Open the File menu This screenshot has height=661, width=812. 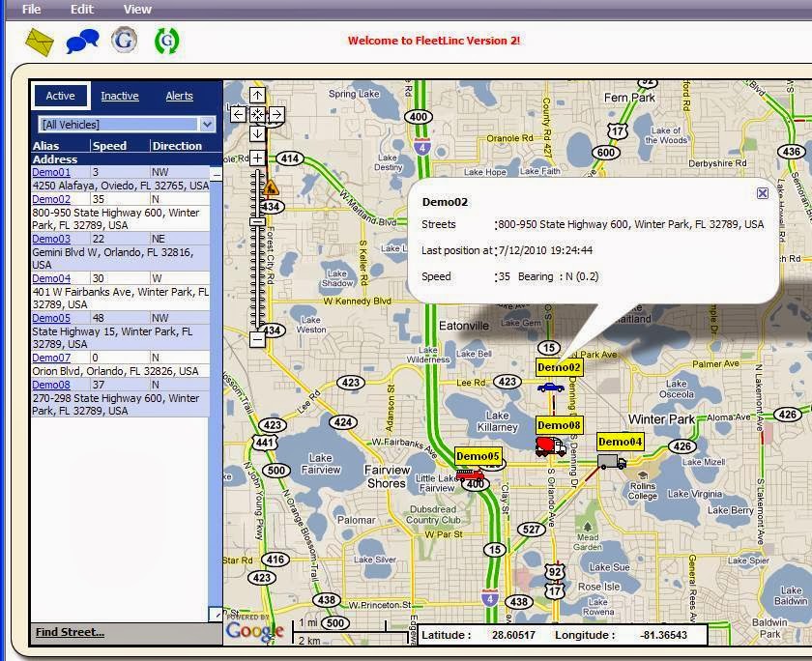[31, 9]
